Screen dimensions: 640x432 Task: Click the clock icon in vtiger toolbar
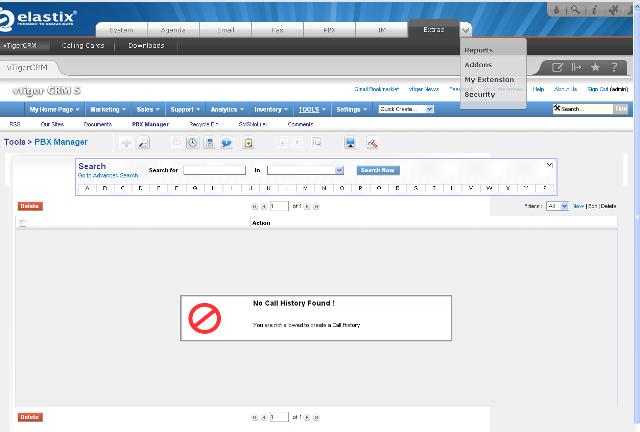coord(192,143)
